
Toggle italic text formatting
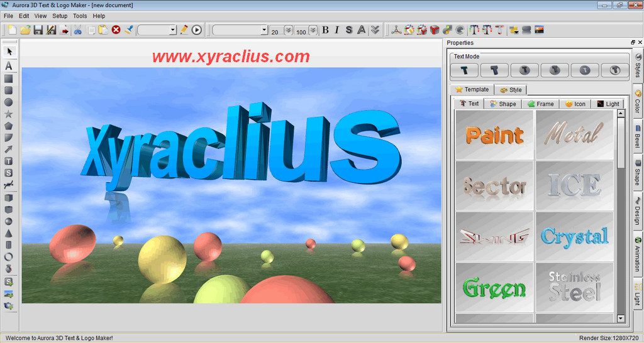click(337, 30)
